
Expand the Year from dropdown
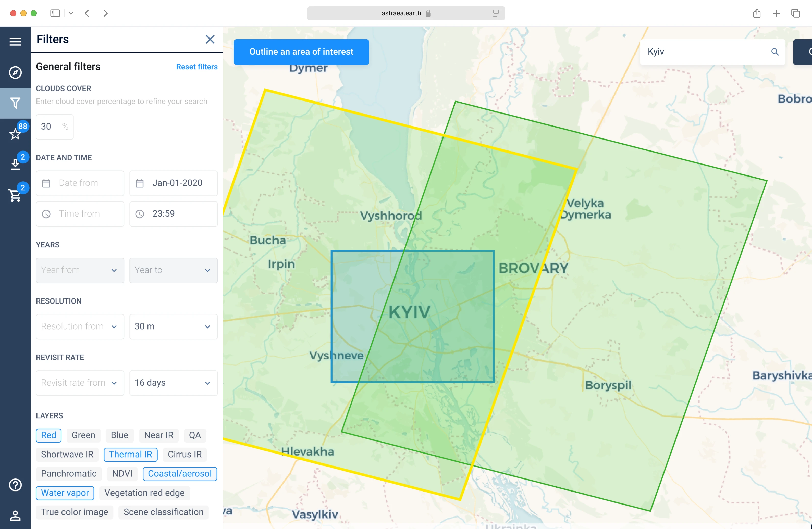(x=80, y=270)
